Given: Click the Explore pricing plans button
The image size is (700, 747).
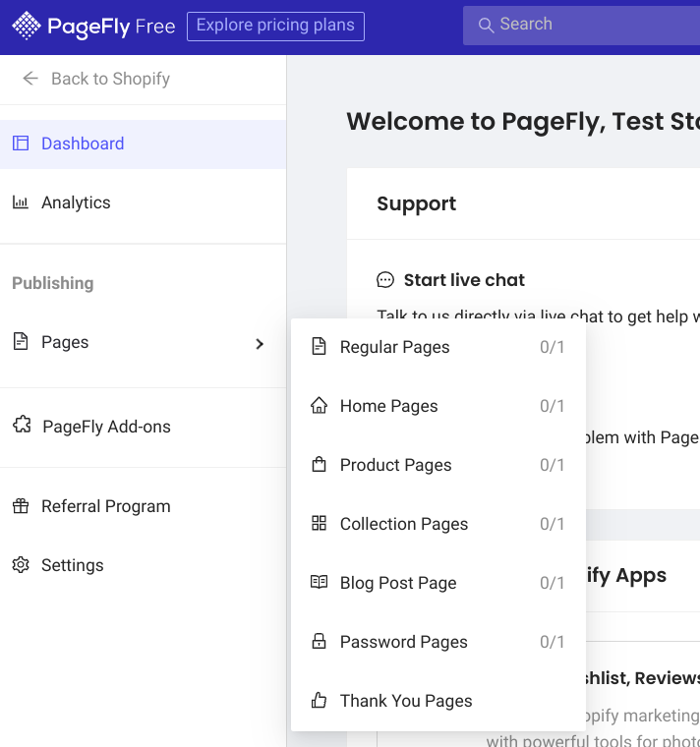Looking at the screenshot, I should (x=275, y=26).
